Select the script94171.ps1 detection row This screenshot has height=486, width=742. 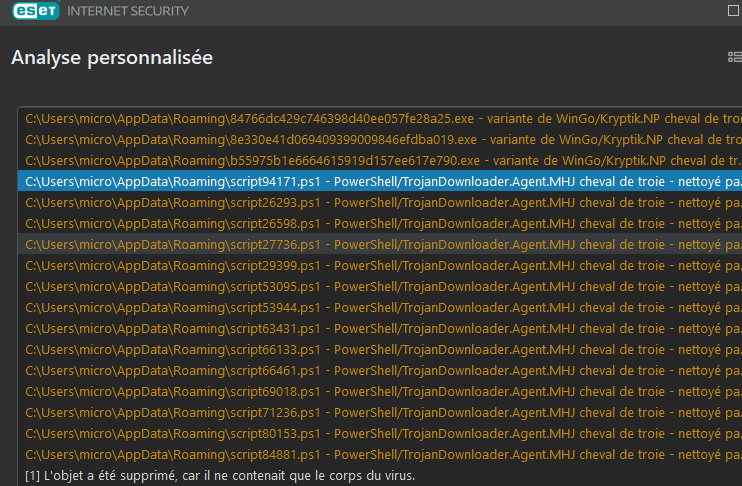tap(380, 182)
